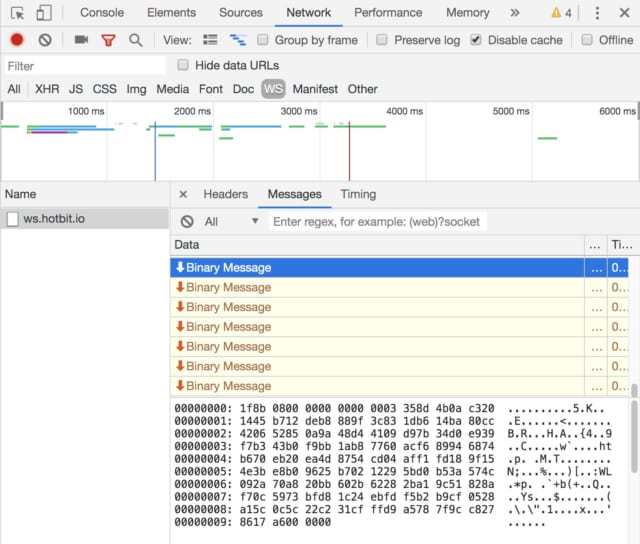Filter requests by Doc
The height and width of the screenshot is (544, 640).
click(243, 89)
